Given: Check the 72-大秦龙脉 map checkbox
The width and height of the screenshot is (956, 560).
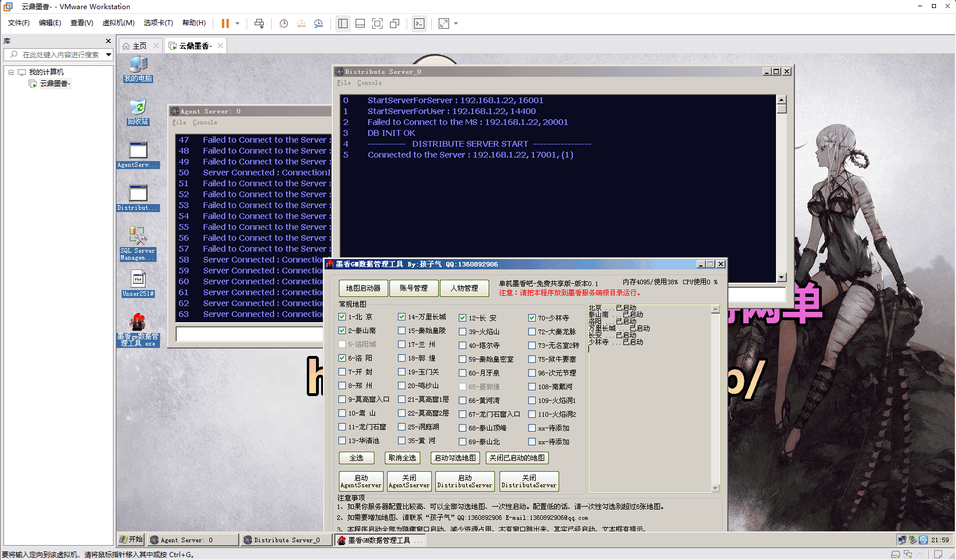Looking at the screenshot, I should [532, 332].
